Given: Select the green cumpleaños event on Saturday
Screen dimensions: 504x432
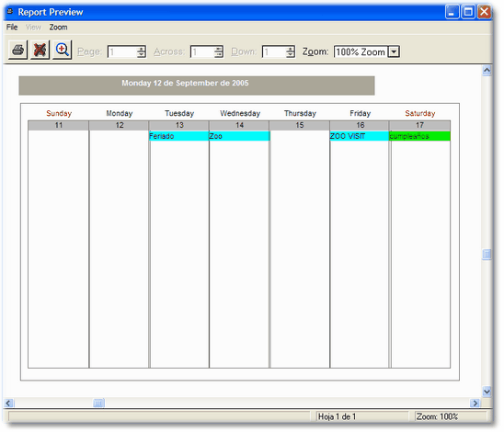Looking at the screenshot, I should tap(419, 136).
